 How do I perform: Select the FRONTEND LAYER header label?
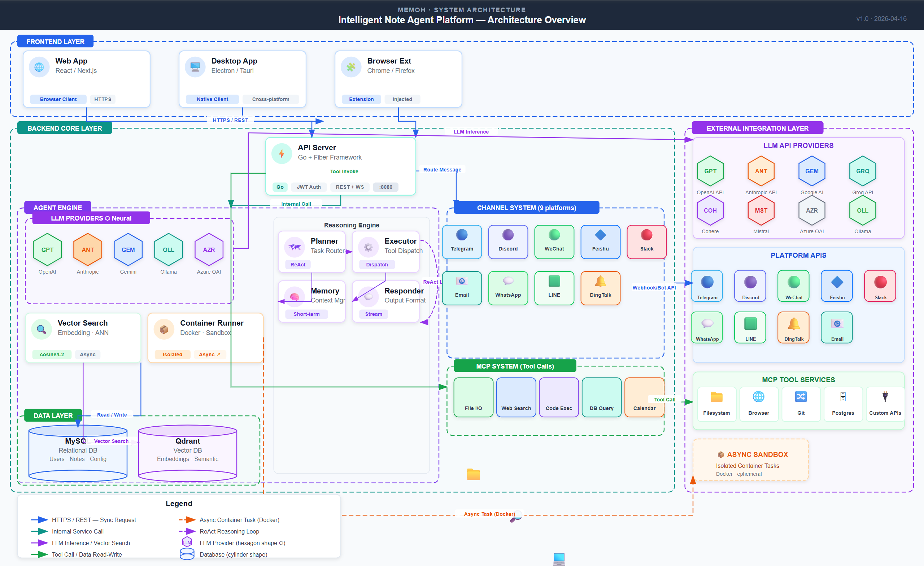click(56, 42)
